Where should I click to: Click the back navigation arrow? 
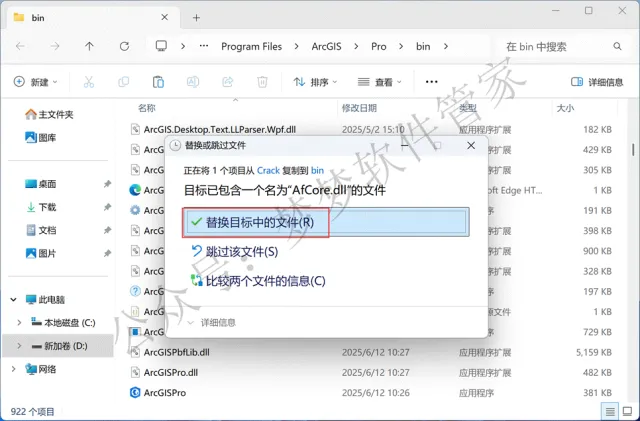pyautogui.click(x=20, y=47)
